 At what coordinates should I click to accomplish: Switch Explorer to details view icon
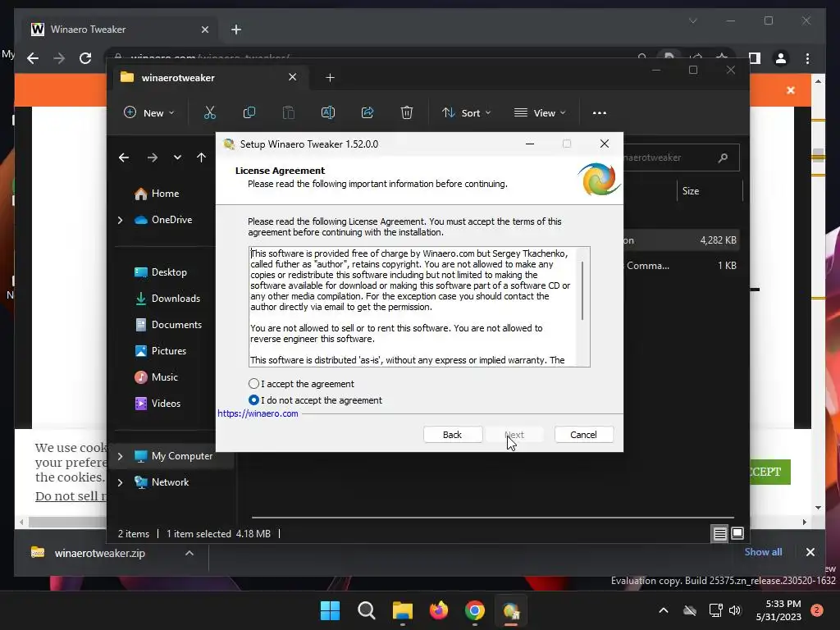click(x=720, y=533)
